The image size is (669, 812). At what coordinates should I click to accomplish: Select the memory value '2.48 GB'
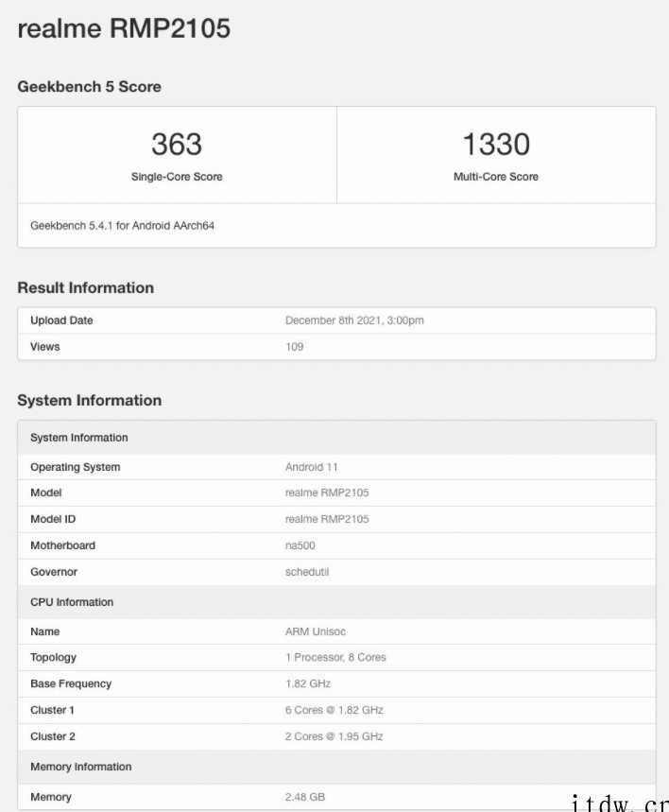point(305,798)
